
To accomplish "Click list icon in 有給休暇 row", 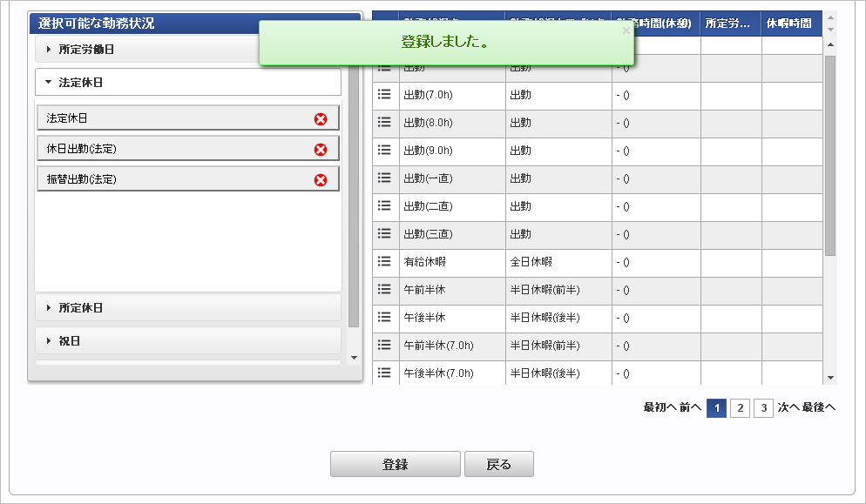I will (x=384, y=261).
